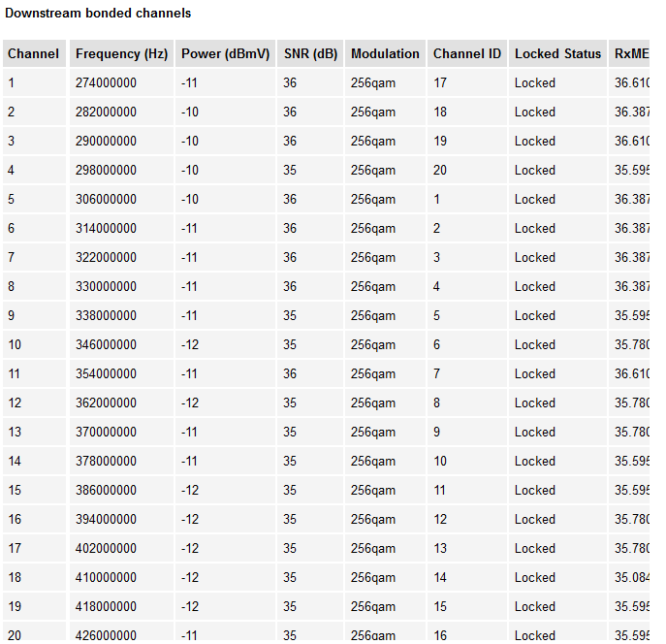Select the SNR value in the 370000000 row
Screen dimensions: 666x644
point(290,433)
